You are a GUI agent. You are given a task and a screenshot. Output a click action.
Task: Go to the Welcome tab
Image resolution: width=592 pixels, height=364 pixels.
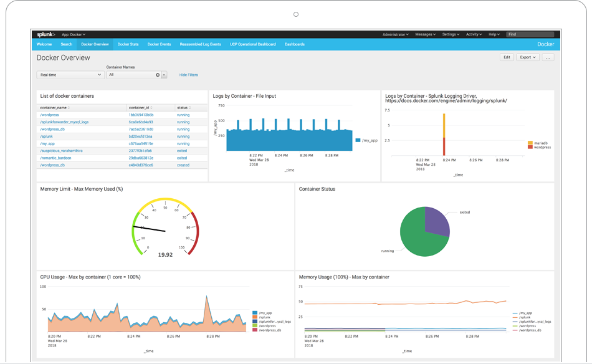pos(44,44)
